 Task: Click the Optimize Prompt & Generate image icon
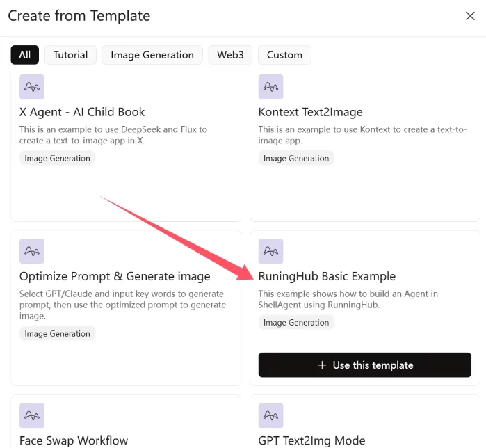[x=32, y=251]
